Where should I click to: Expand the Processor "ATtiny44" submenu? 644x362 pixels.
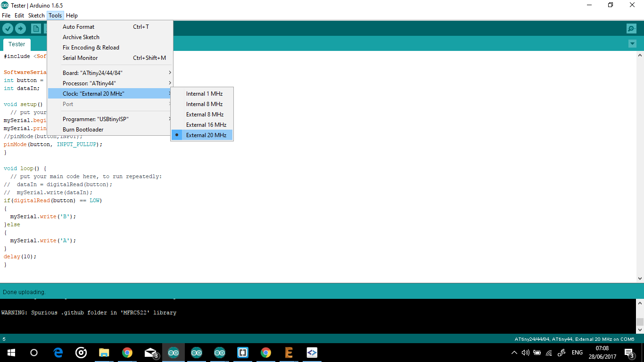pos(110,83)
